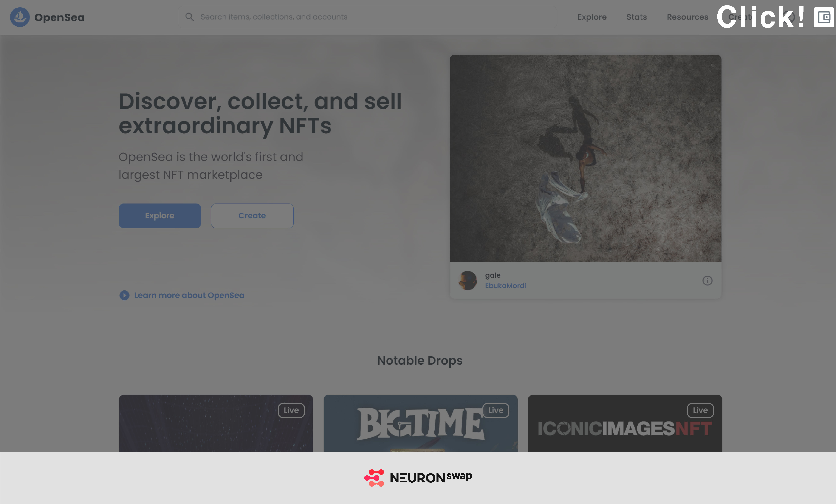This screenshot has height=504, width=836.
Task: Follow the Learn more about OpenSea link
Action: (189, 295)
